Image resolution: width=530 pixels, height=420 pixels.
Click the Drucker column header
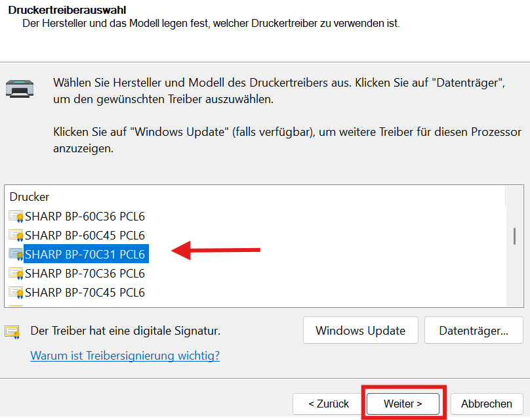30,197
